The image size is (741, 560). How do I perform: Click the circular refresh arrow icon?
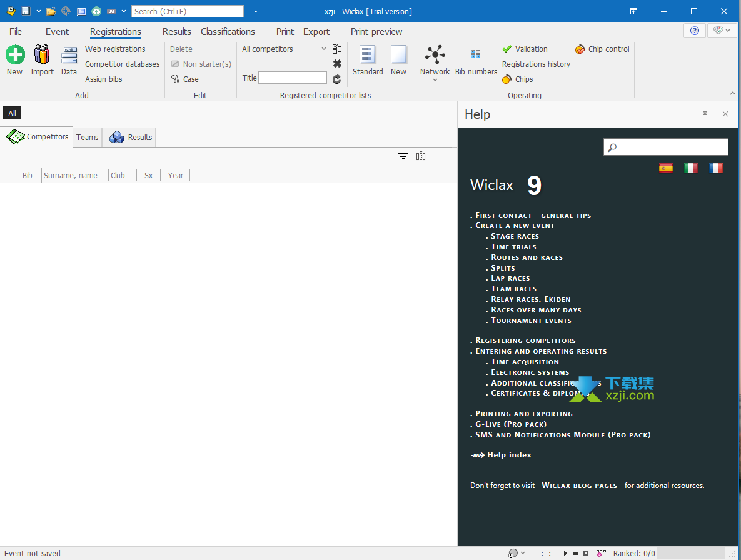[x=337, y=79]
